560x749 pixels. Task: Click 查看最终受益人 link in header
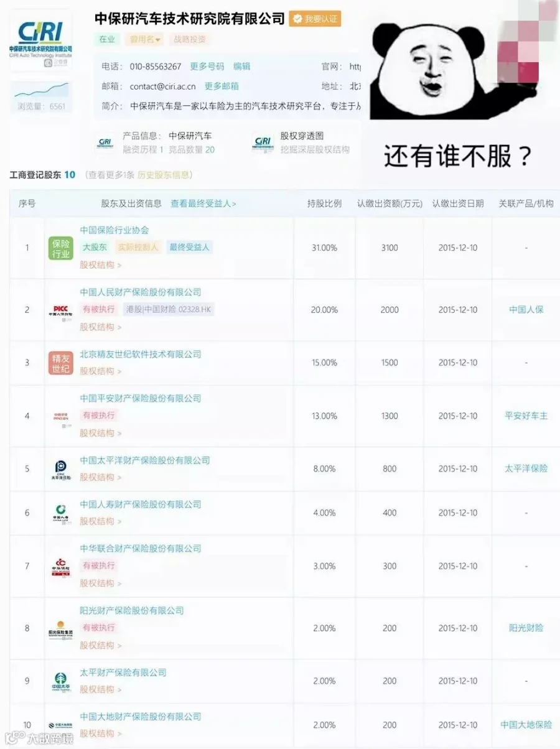[x=203, y=203]
